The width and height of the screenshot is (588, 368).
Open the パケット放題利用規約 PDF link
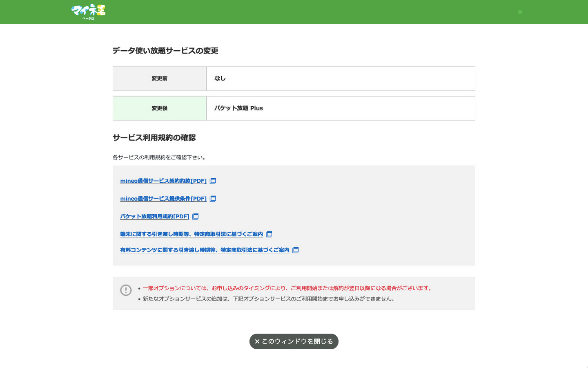pos(154,217)
